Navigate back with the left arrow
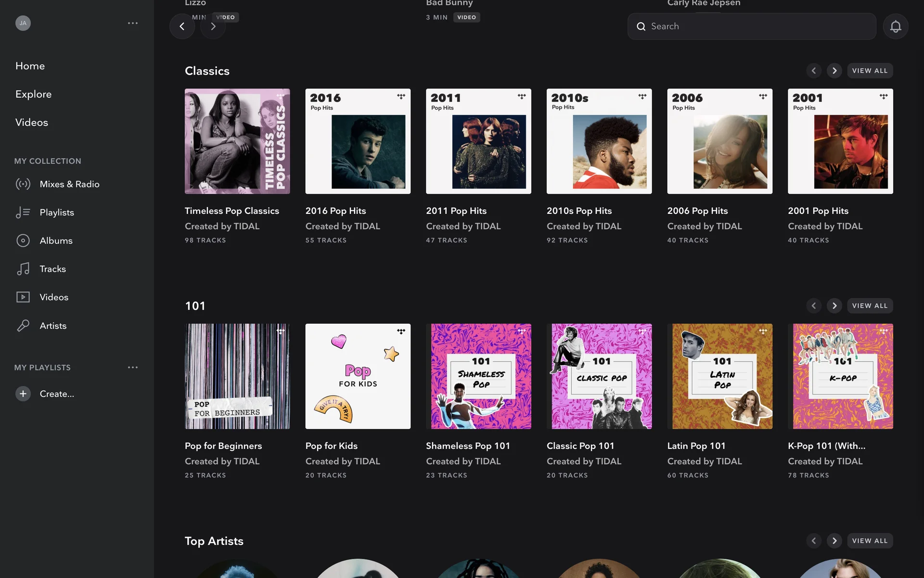Screen dimensions: 924x578 click(182, 26)
